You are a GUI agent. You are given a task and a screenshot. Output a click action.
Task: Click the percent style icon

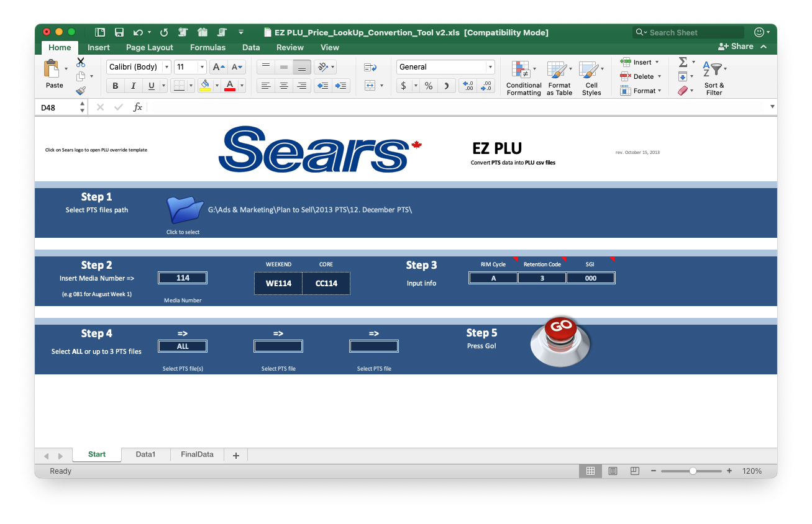429,86
